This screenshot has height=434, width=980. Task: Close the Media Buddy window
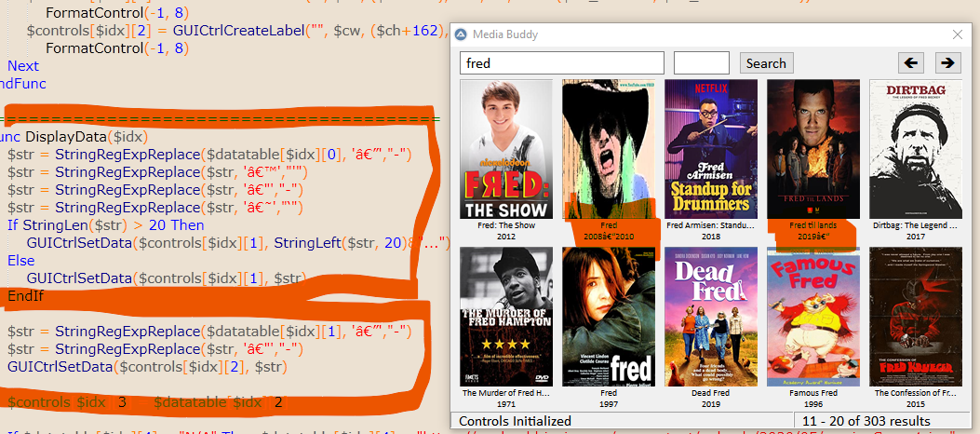[x=958, y=34]
